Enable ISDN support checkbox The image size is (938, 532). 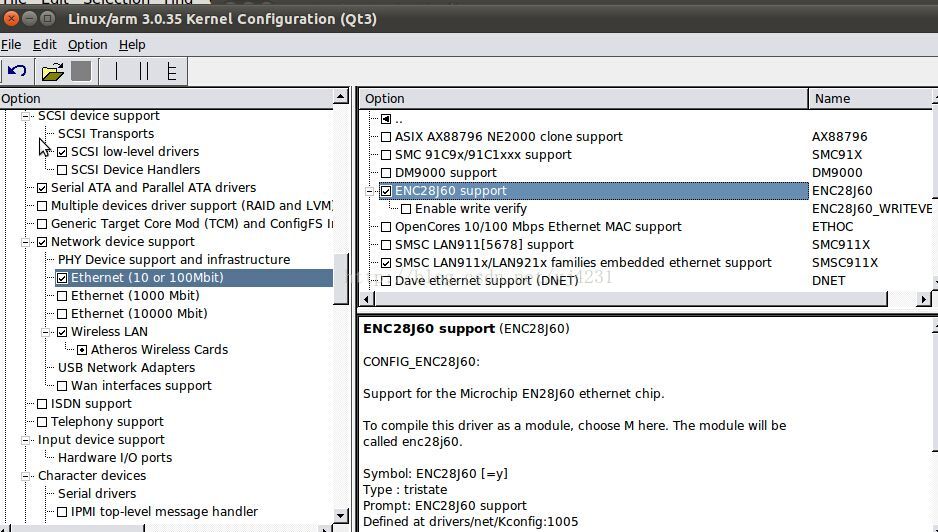tap(42, 404)
